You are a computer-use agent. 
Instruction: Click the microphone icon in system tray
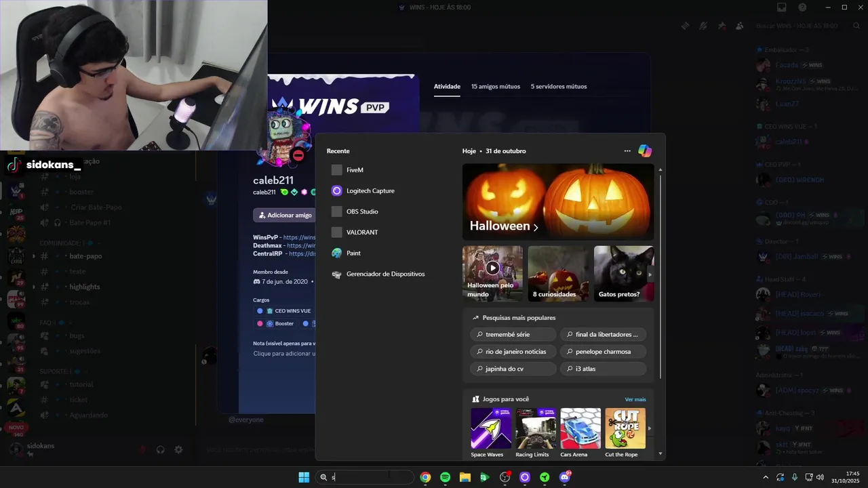click(x=795, y=477)
